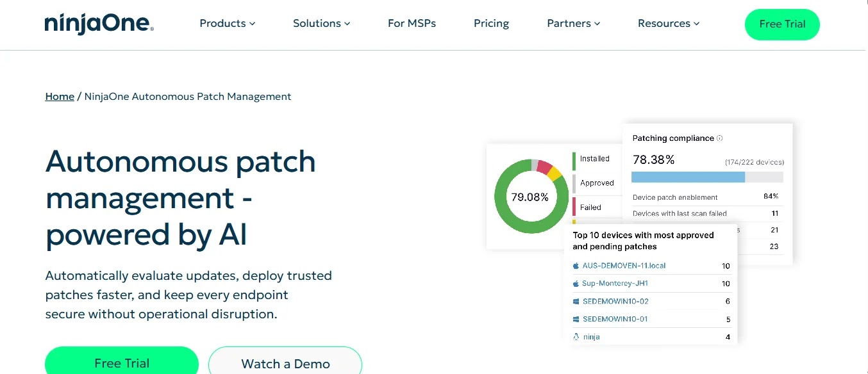Click Windows icon beside SEDEMOWIN10-02
Screen dimensions: 868x374
click(x=576, y=302)
